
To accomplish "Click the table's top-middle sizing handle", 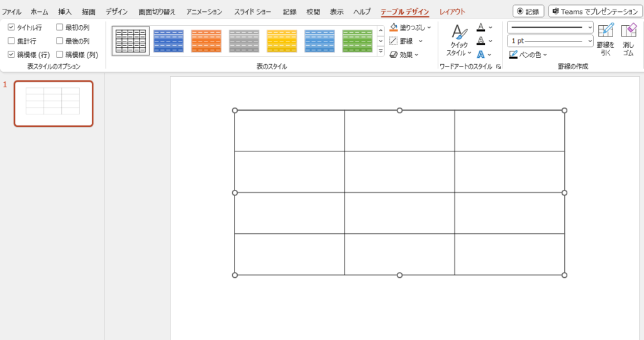I will click(399, 111).
